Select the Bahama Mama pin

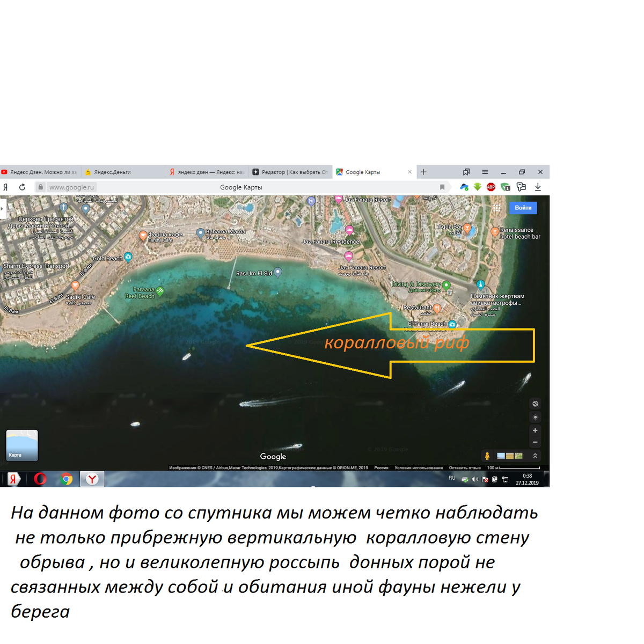[200, 233]
